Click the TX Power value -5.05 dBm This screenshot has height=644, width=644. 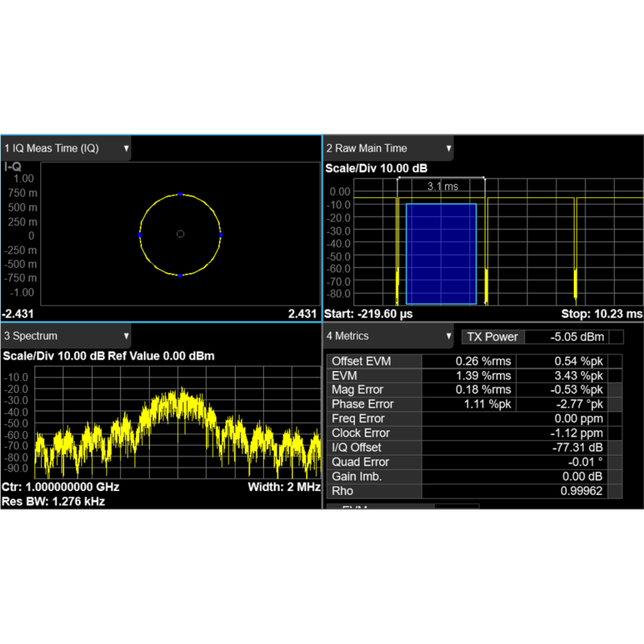tap(572, 336)
